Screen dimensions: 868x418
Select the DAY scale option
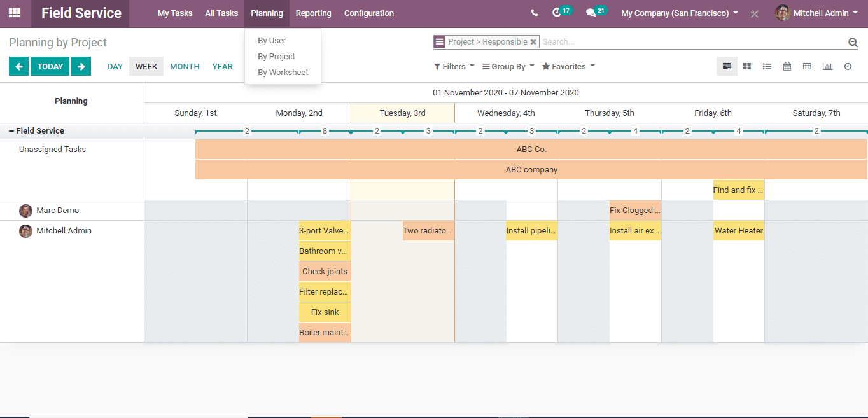pos(115,66)
